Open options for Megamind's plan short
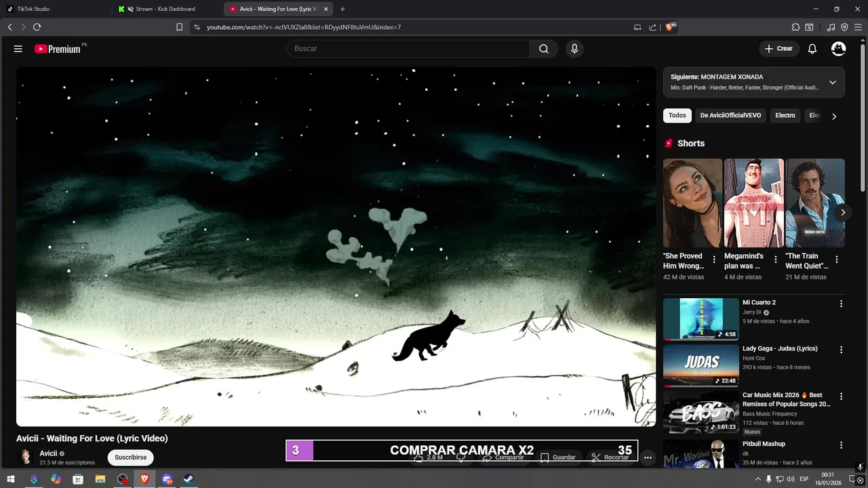 pos(775,259)
